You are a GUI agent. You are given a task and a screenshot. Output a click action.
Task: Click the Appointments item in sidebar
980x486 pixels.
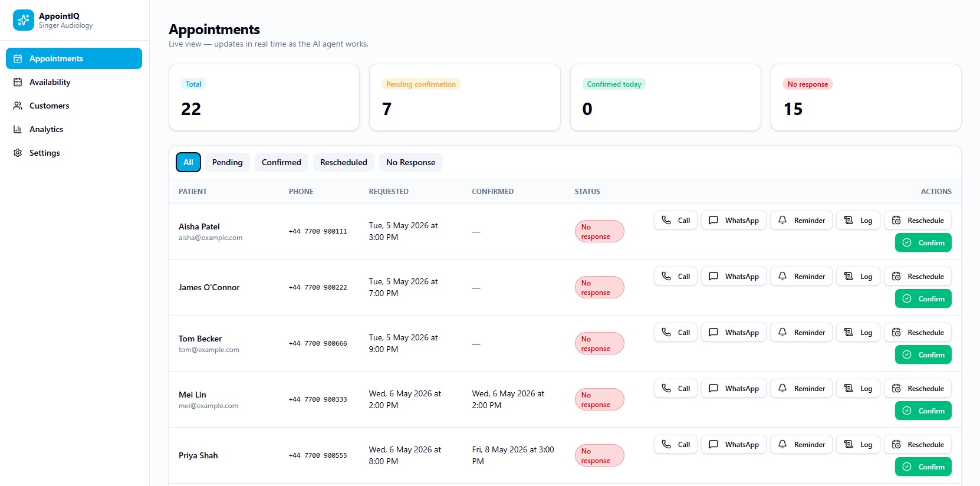[74, 58]
